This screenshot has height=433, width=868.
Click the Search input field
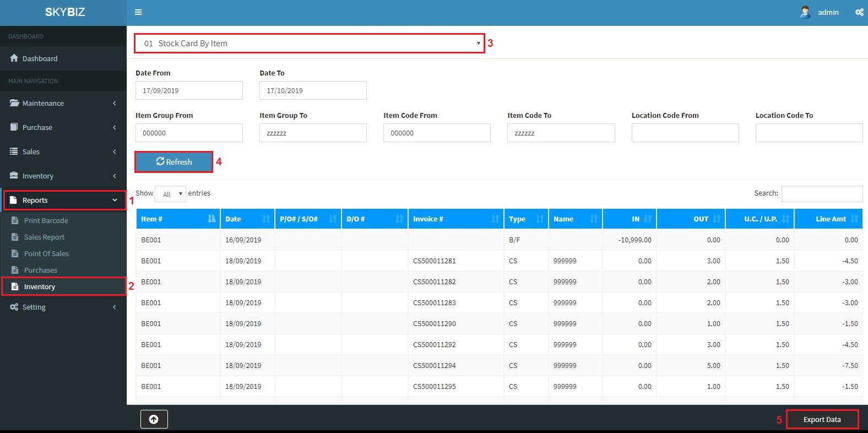click(822, 193)
